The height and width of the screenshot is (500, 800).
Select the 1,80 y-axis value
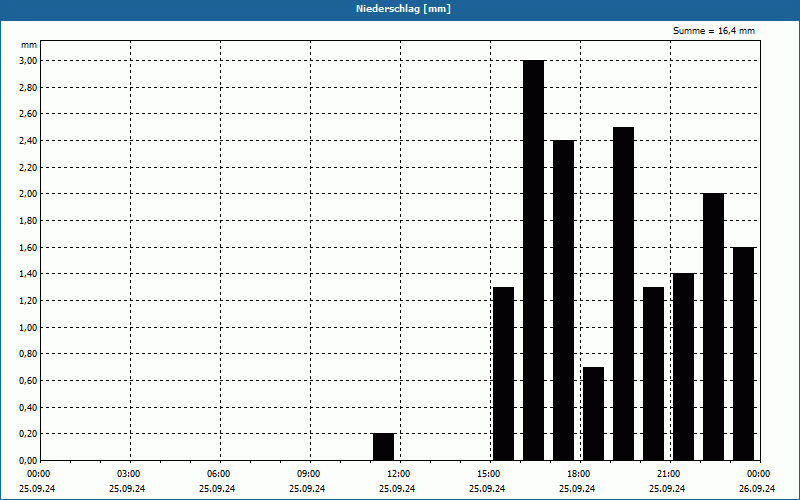28,221
